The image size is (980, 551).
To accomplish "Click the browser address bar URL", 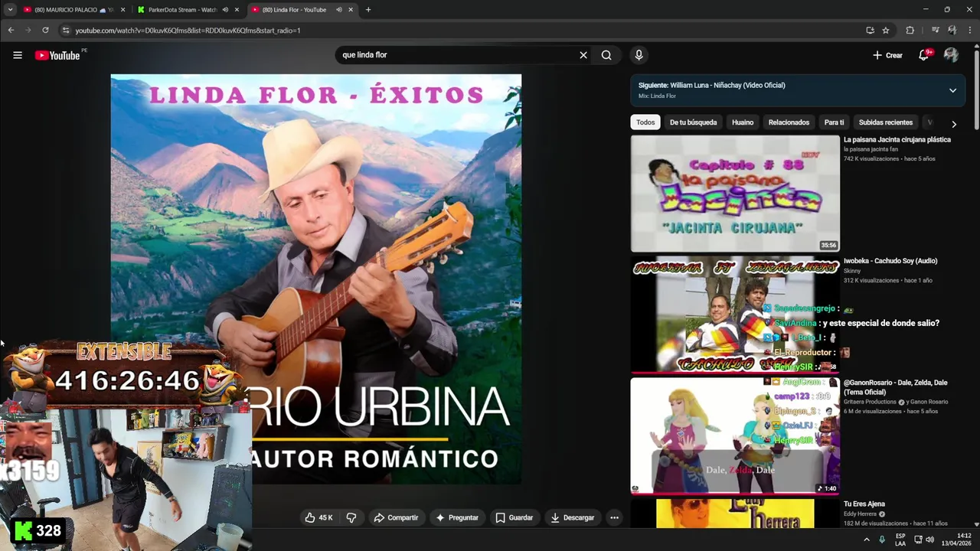I will pyautogui.click(x=188, y=31).
